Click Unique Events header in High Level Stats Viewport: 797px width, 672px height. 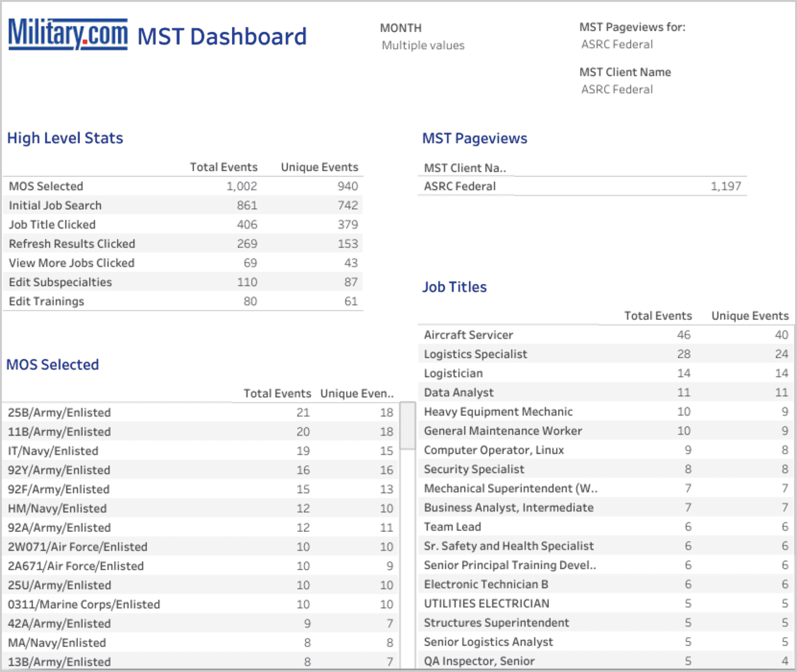319,167
